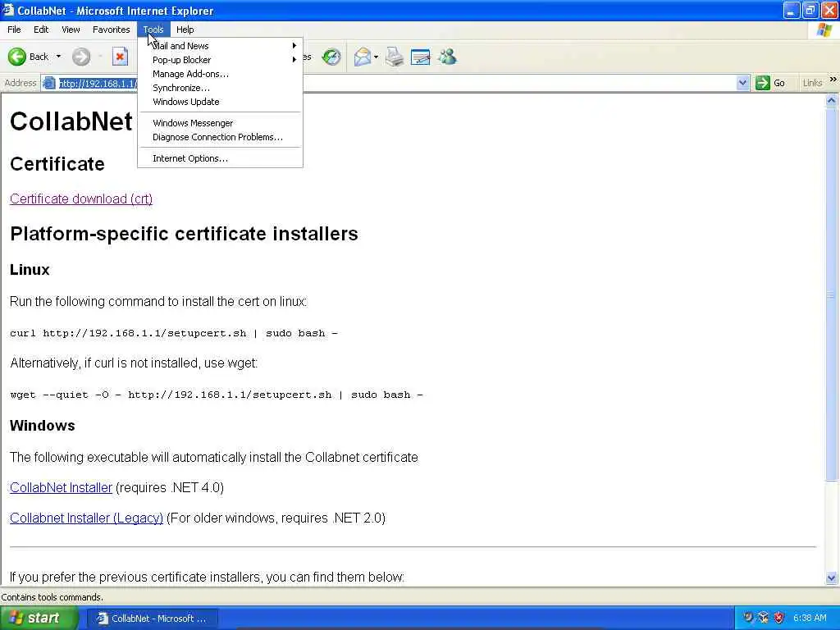840x630 pixels.
Task: Click the Edit page icon in toolbar
Action: (x=421, y=57)
